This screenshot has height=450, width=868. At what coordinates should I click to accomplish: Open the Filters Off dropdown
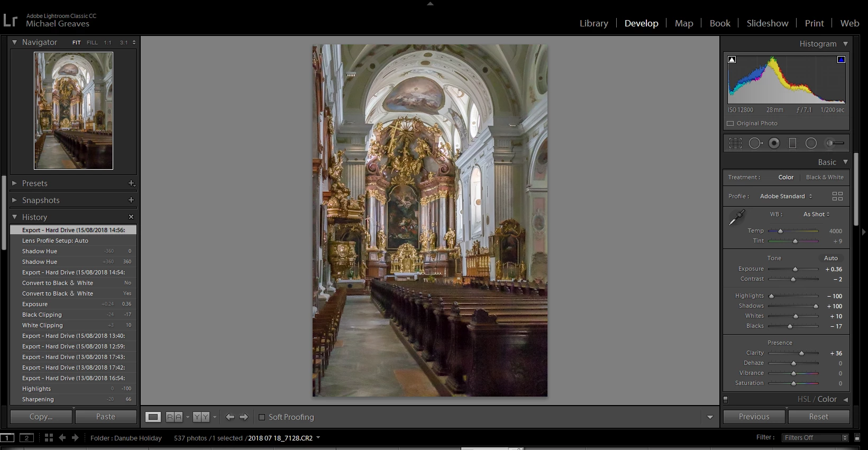(815, 437)
